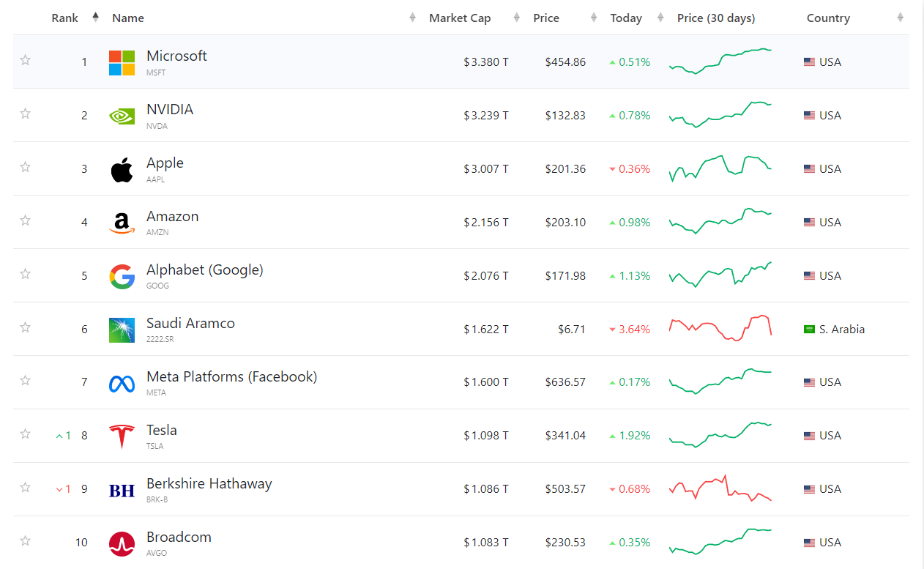
Task: Click the Saudi Arabia flag icon
Action: (x=809, y=330)
